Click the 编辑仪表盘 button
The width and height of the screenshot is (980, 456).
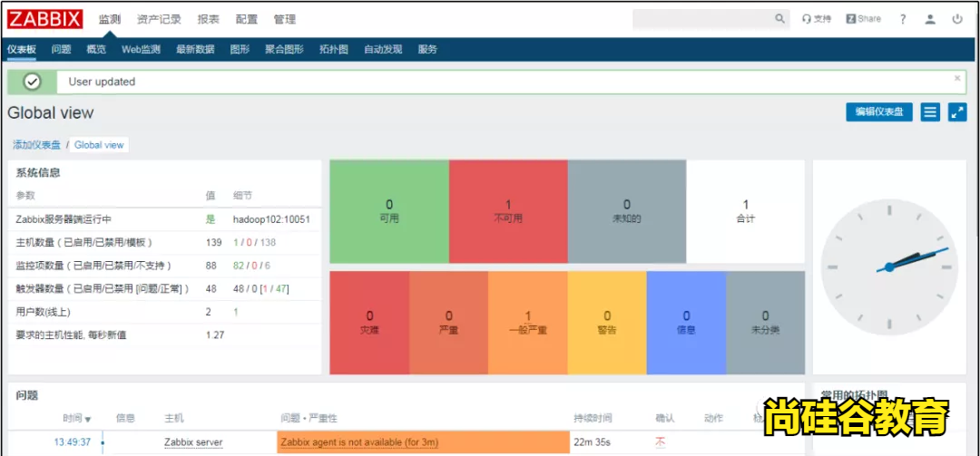click(x=879, y=112)
